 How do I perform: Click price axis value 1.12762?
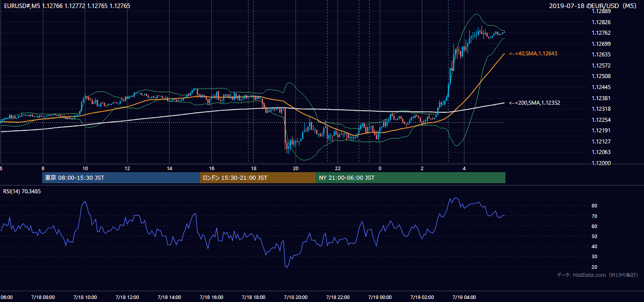[x=601, y=33]
